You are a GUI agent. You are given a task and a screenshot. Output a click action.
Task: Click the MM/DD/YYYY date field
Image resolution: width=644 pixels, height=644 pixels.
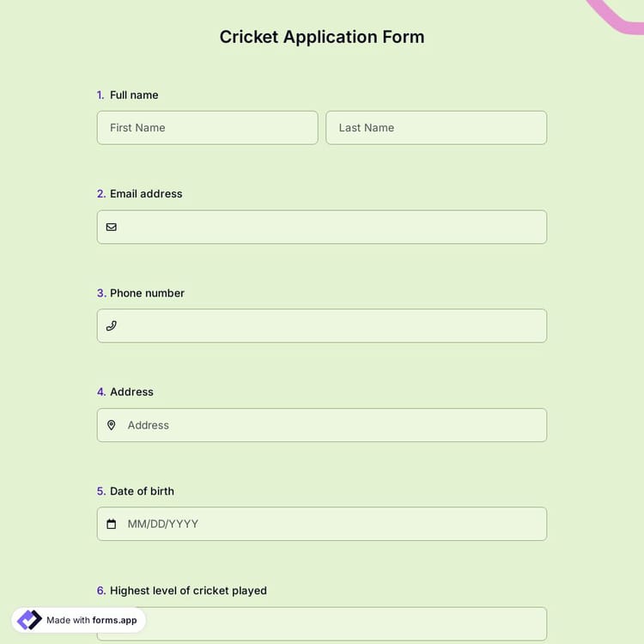click(331, 524)
